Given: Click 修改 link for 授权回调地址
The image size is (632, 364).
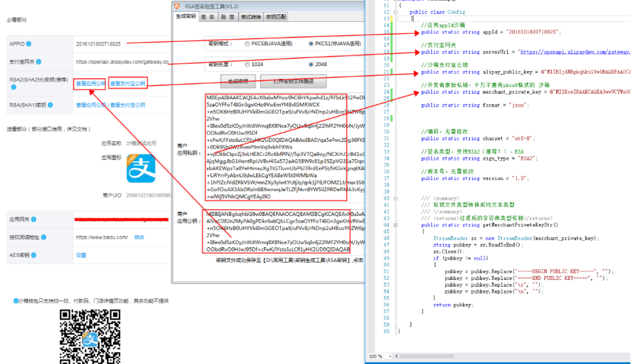Looking at the screenshot, I should (x=139, y=237).
